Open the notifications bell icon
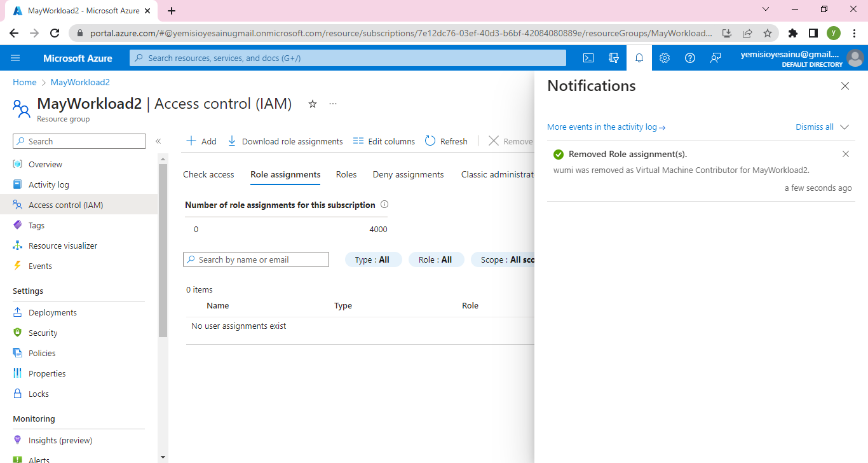868x463 pixels. 639,58
